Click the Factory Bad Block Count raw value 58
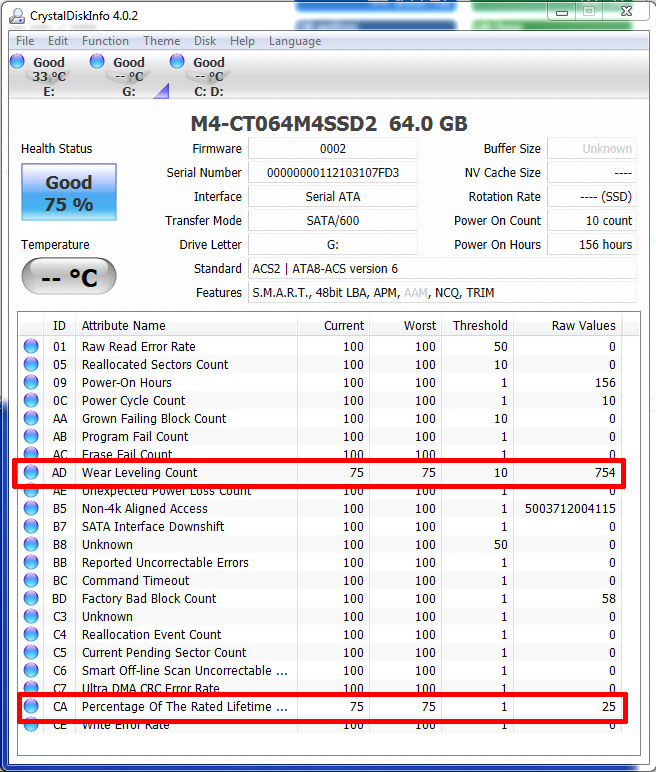 click(609, 599)
